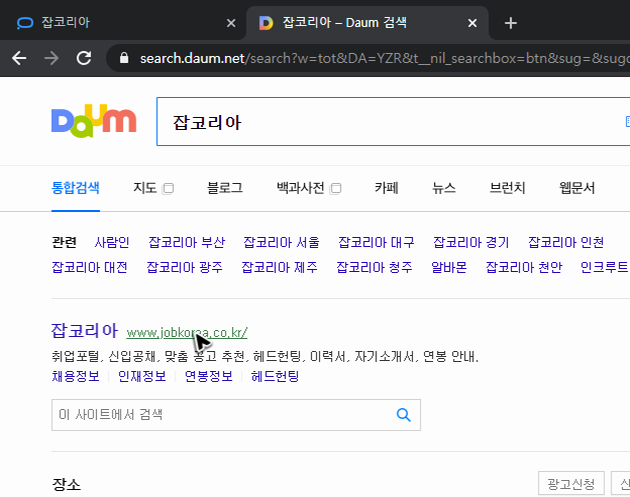The image size is (630, 497).
Task: Open related search 잡코리아 제주
Action: (279, 267)
